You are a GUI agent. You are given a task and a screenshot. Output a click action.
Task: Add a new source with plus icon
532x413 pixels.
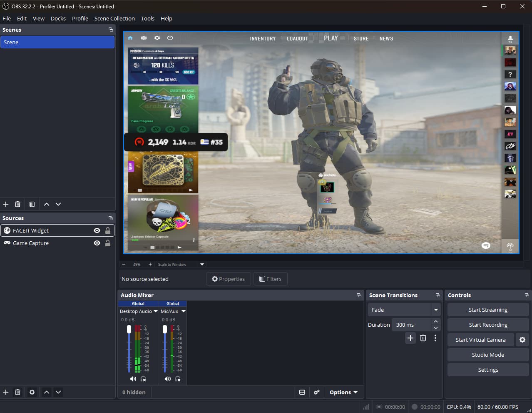(x=6, y=392)
